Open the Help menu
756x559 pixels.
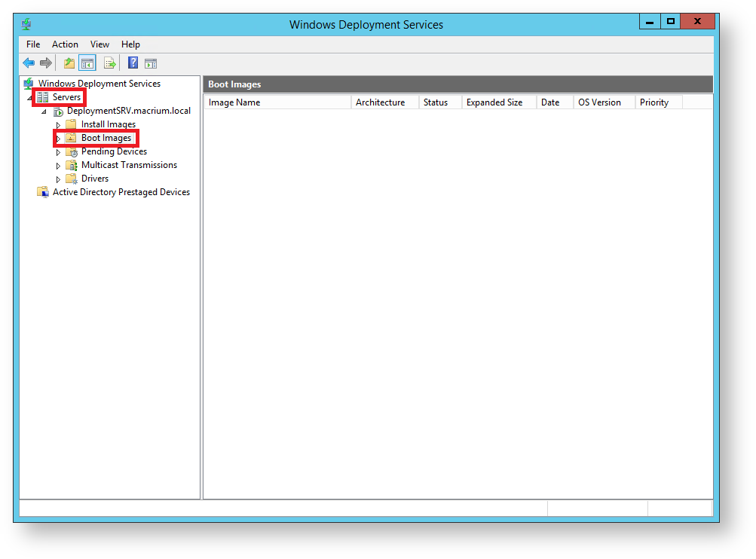click(x=130, y=44)
